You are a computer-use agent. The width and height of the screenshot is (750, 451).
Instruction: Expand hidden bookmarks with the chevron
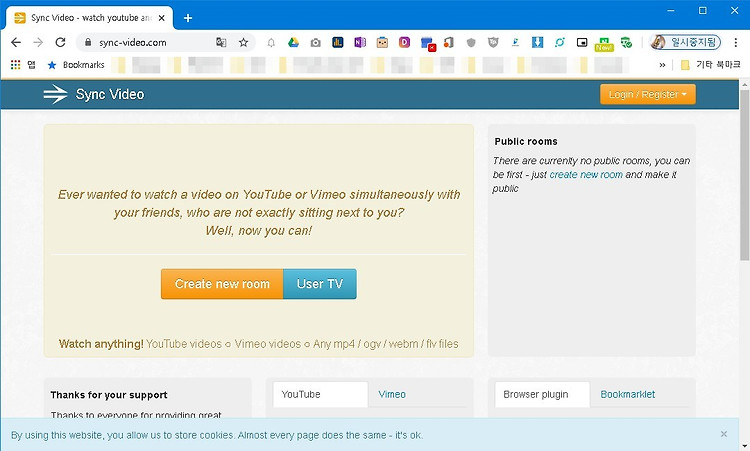pyautogui.click(x=662, y=65)
